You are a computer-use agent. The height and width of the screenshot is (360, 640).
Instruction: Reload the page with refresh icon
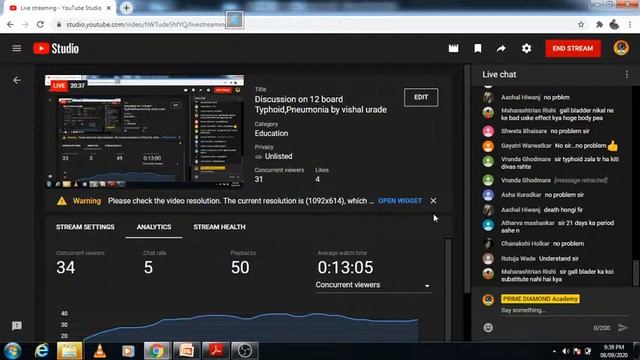[x=40, y=24]
